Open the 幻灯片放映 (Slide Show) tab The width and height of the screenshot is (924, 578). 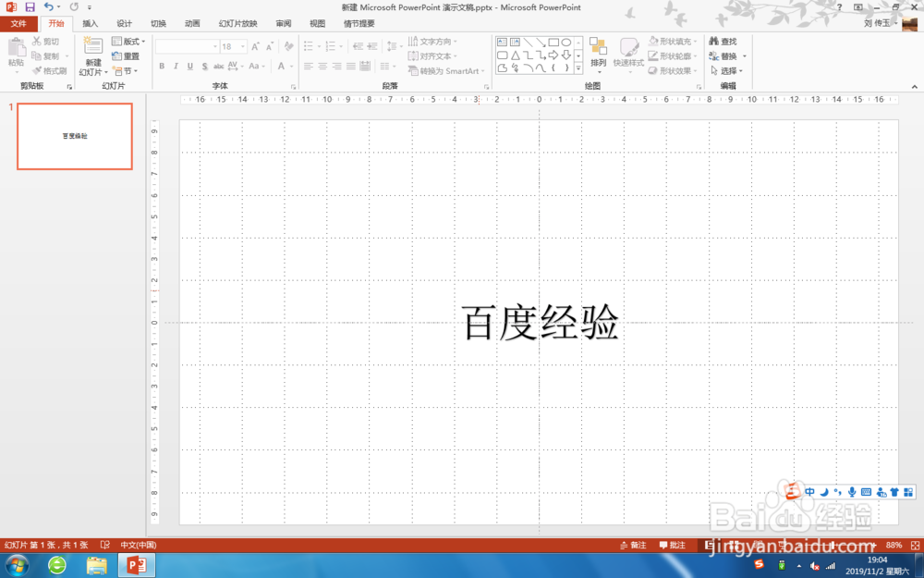(x=238, y=24)
